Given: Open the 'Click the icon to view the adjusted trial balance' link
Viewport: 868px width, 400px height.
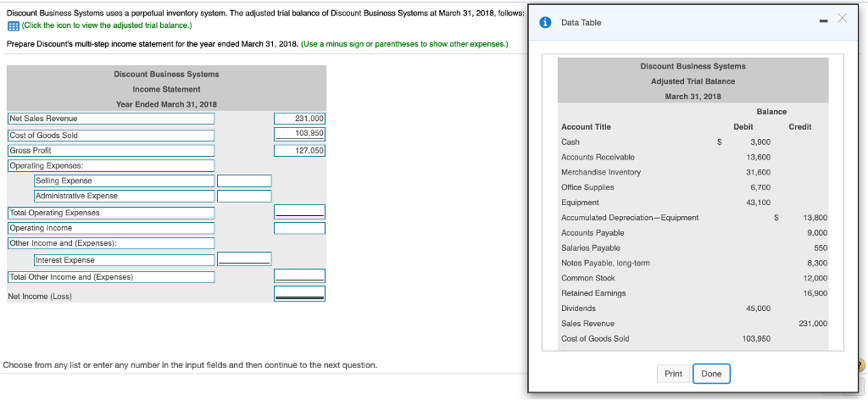Looking at the screenshot, I should [106, 25].
